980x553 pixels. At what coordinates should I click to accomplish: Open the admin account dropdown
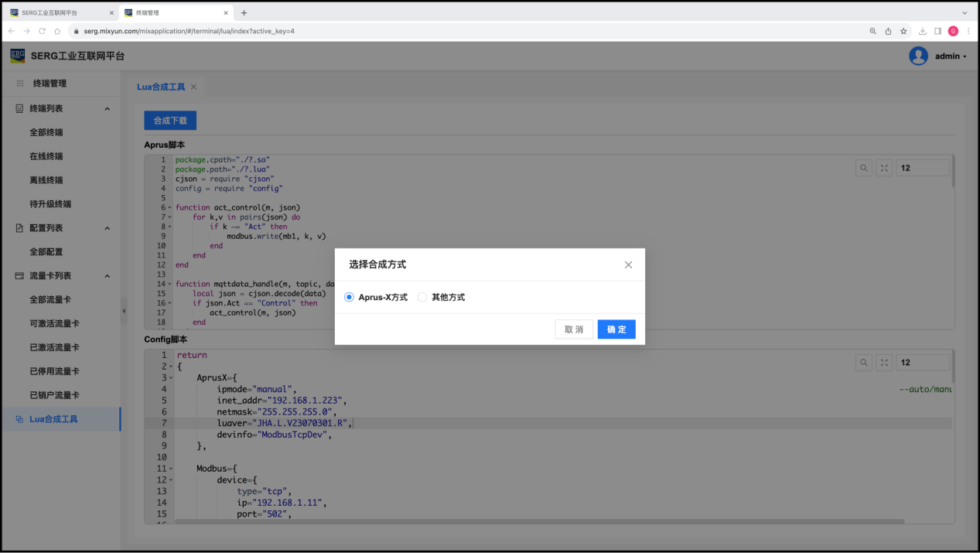coord(951,56)
